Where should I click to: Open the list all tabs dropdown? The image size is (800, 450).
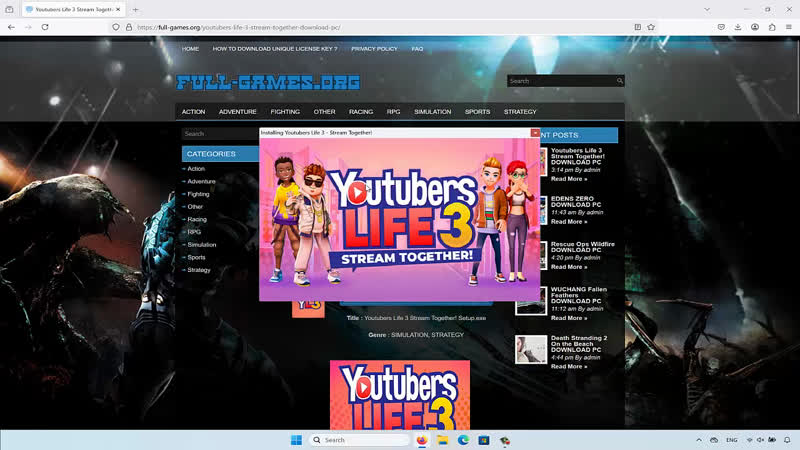tap(707, 9)
